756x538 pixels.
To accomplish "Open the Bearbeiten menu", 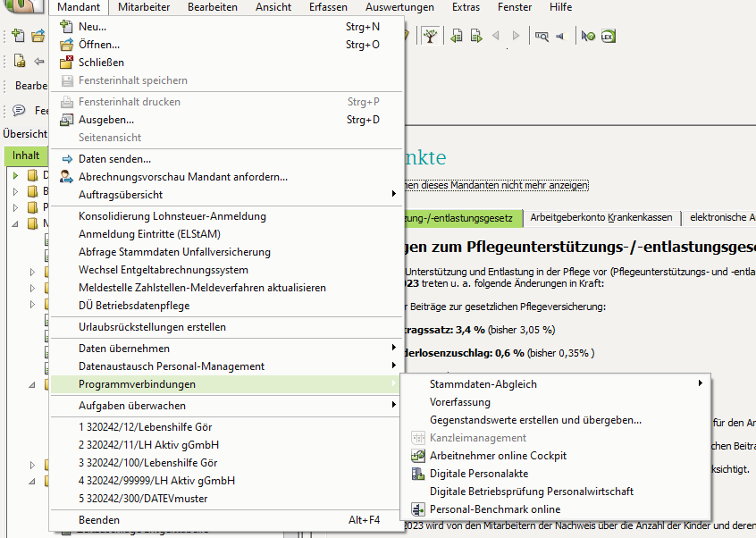I will click(213, 7).
